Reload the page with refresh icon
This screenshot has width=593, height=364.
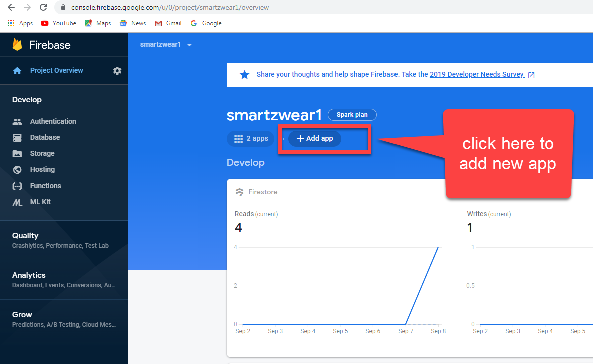[x=43, y=7]
